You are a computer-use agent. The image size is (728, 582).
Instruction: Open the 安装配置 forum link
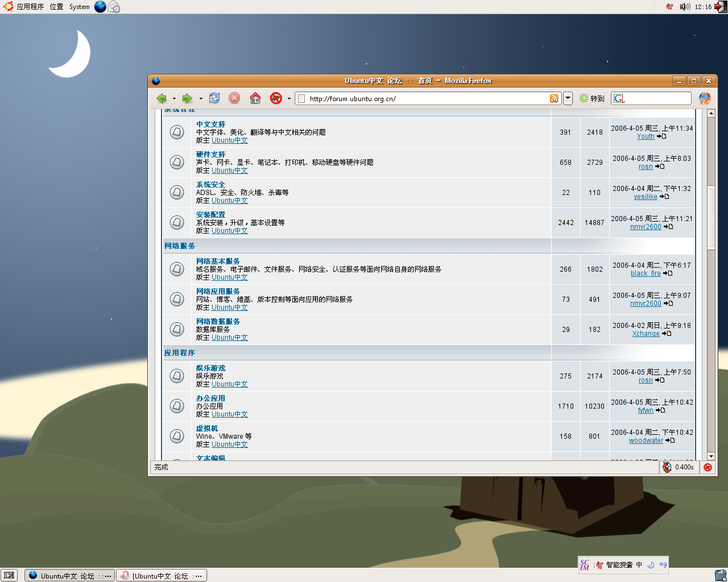[211, 215]
